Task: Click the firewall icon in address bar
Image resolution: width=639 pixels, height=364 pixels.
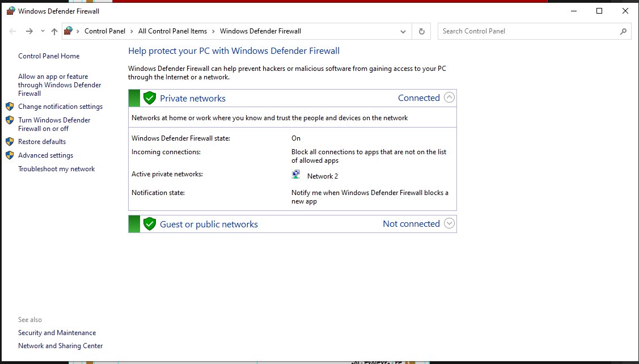Action: 68,31
